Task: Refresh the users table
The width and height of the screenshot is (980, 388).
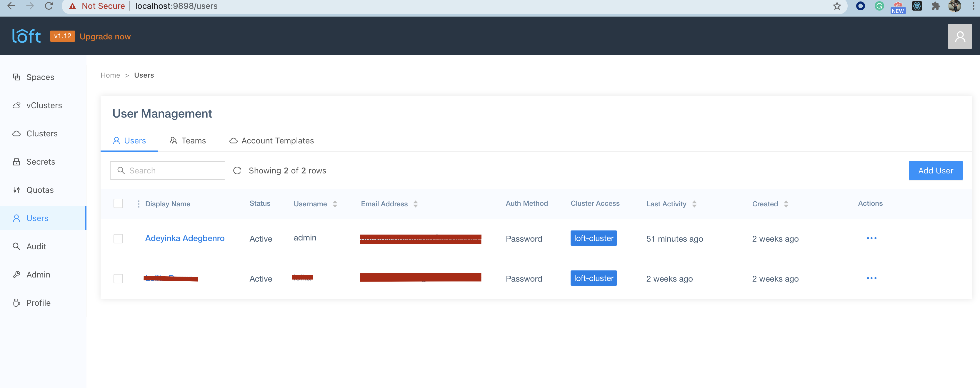Action: coord(237,170)
